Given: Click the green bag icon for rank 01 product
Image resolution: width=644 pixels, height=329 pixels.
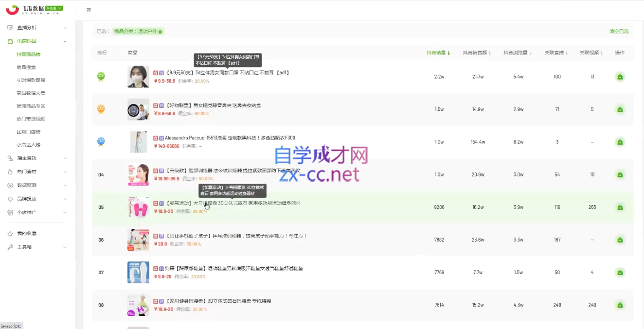Looking at the screenshot, I should 620,77.
